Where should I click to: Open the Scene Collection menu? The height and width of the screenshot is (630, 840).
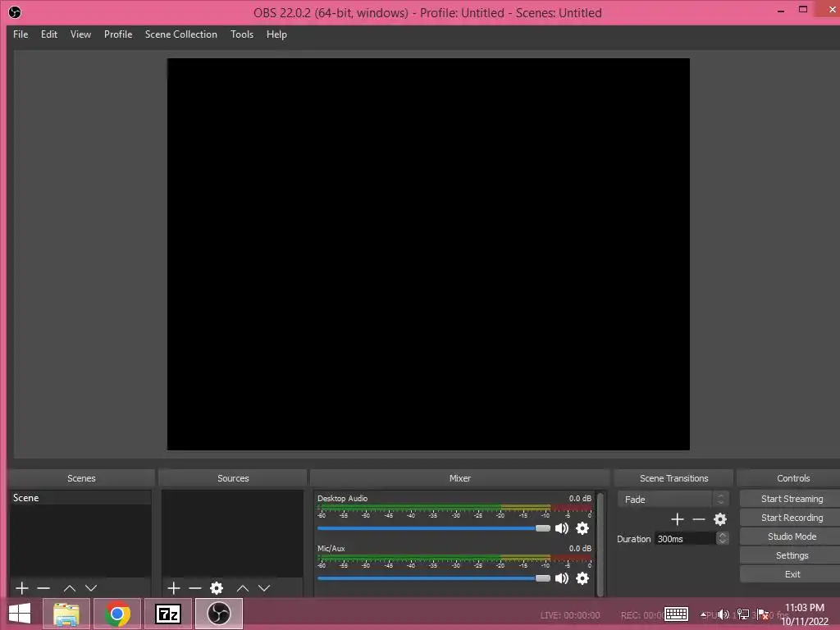coord(181,34)
